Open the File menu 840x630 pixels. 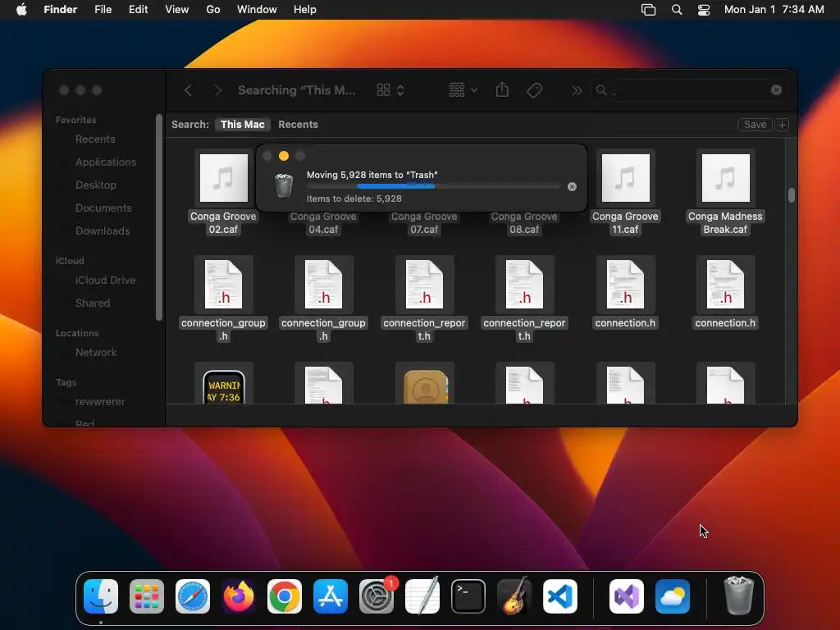click(x=103, y=10)
